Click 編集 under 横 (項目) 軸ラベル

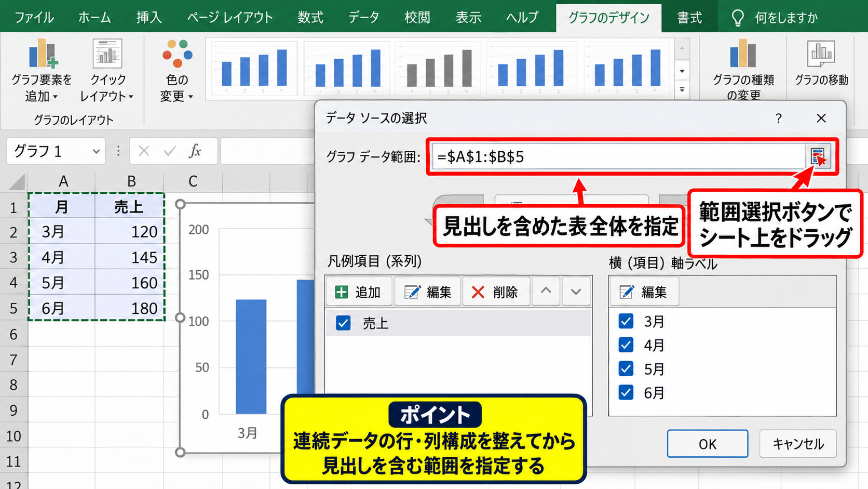644,292
